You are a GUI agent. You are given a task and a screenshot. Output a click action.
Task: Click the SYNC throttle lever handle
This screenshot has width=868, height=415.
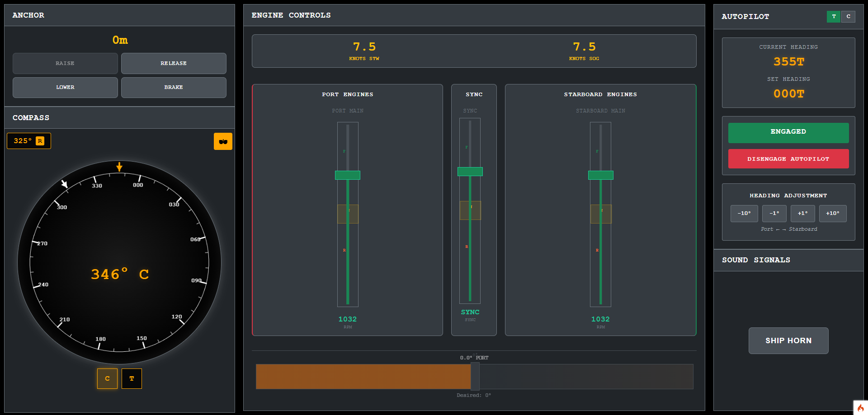tap(470, 171)
